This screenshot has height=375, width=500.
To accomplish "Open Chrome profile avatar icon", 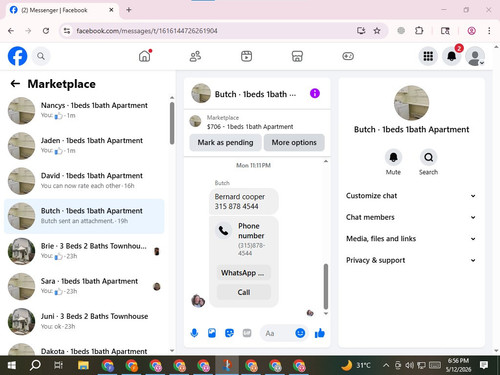I will pyautogui.click(x=471, y=31).
